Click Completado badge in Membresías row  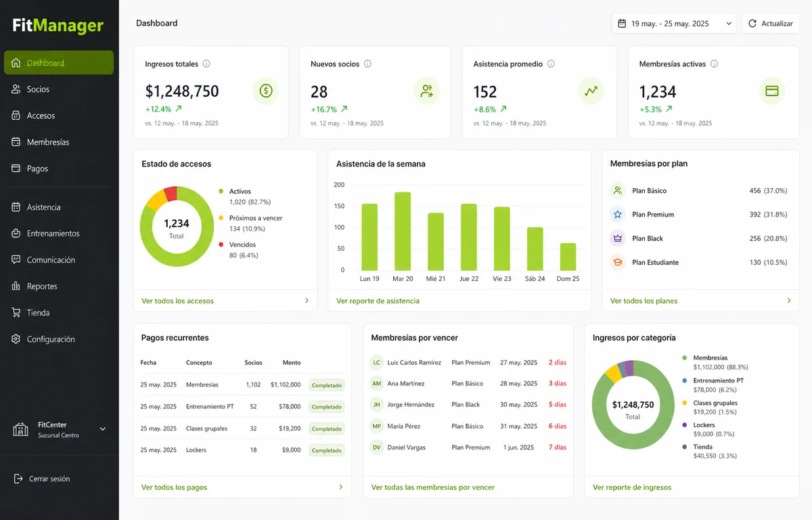327,385
